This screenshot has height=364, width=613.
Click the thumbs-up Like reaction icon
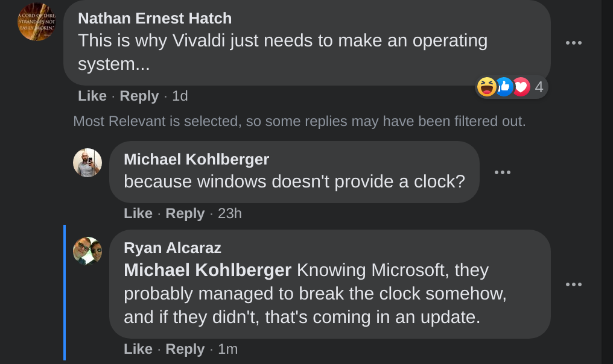click(x=504, y=87)
